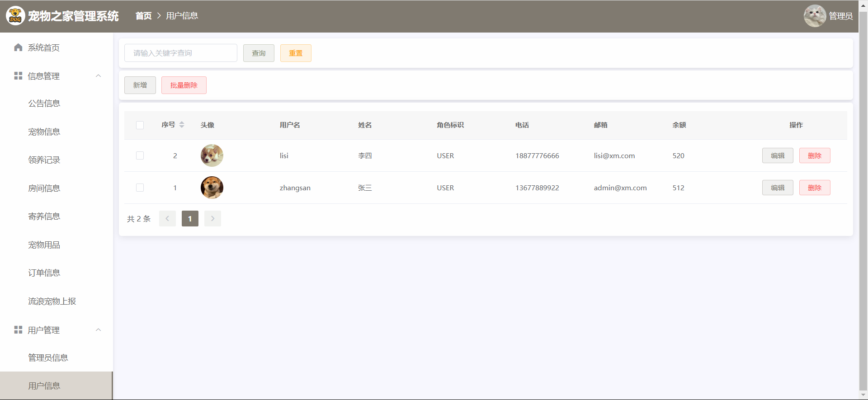Go to the next page arrow

tap(212, 219)
